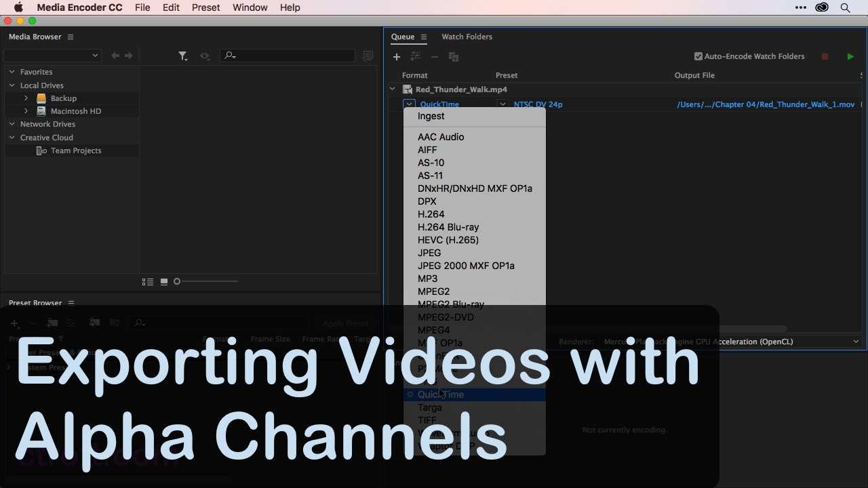Viewport: 868px width, 488px height.
Task: Click the Remove (minus) icon in Queue toolbar
Action: click(435, 57)
